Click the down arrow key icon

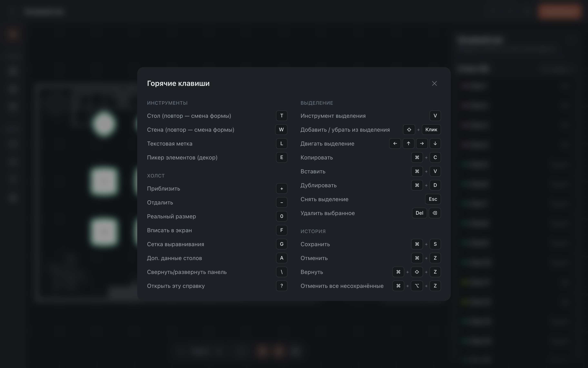(x=435, y=144)
